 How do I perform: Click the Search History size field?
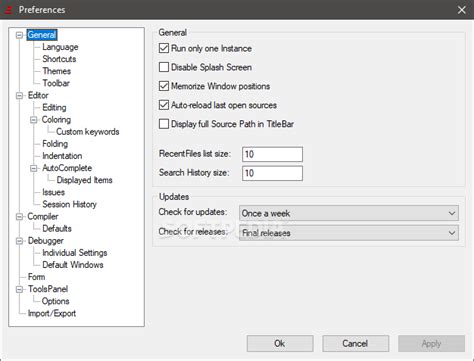point(272,173)
